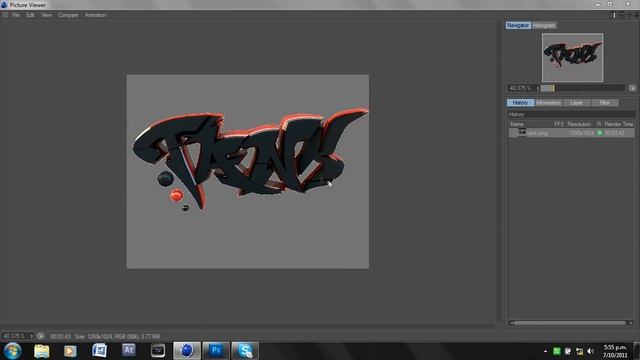Switch to the Histogram tab
This screenshot has width=640, height=360.
544,25
